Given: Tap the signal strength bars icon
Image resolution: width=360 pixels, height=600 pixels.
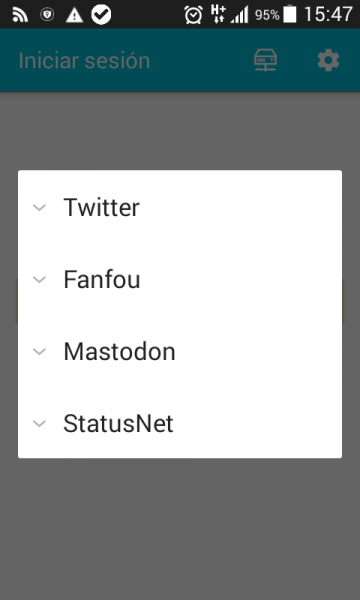Looking at the screenshot, I should pos(239,15).
